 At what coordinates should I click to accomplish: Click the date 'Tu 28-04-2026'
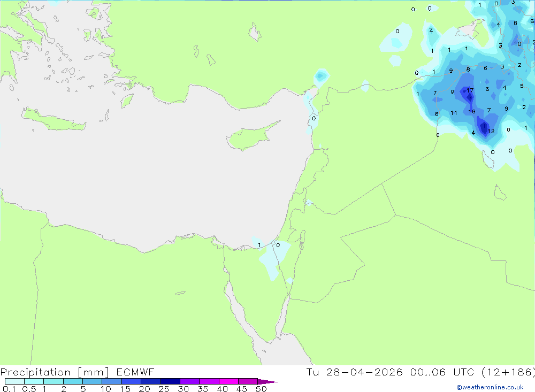(x=354, y=372)
